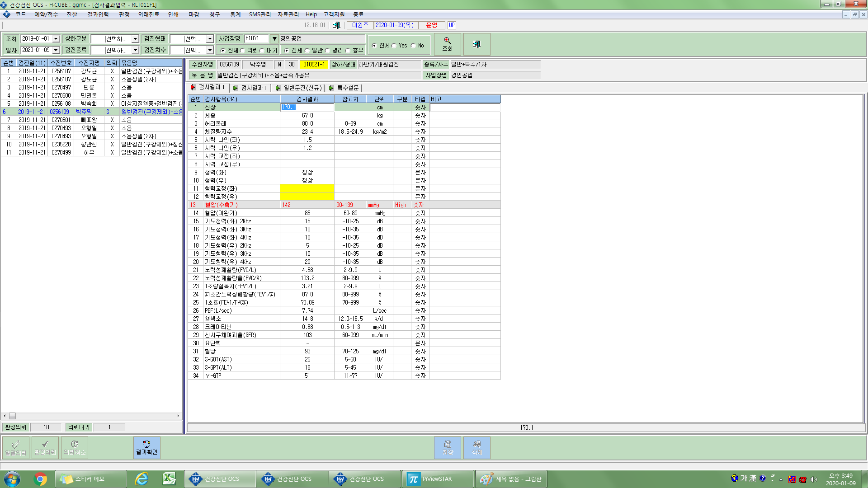Open Internet Explorer from the taskbar
The image size is (868, 488).
click(142, 479)
